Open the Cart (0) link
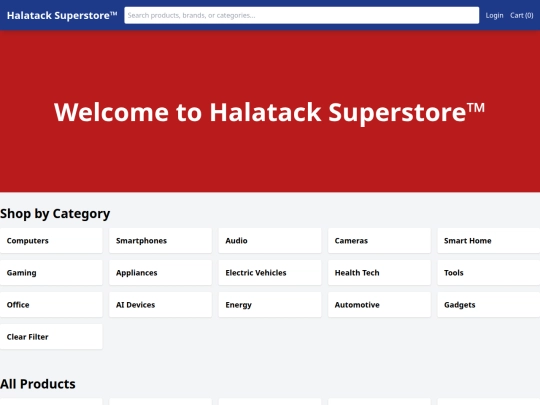540x405 pixels. pyautogui.click(x=521, y=15)
